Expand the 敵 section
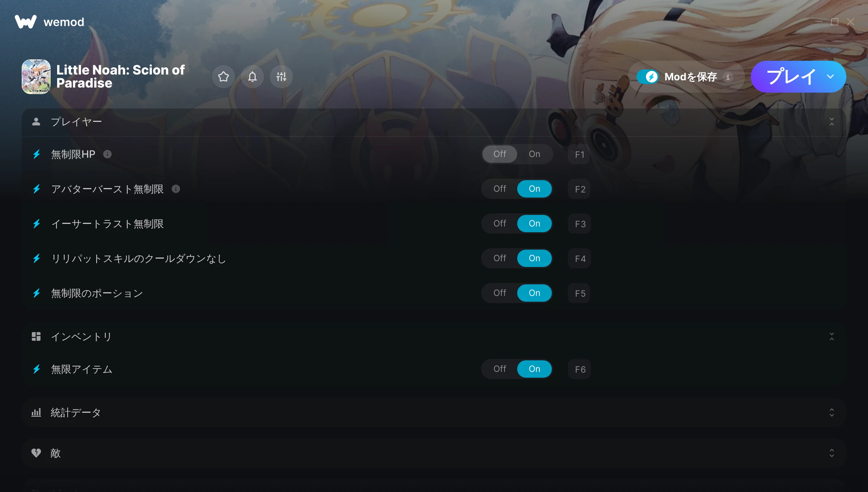The width and height of the screenshot is (868, 492). click(x=832, y=453)
